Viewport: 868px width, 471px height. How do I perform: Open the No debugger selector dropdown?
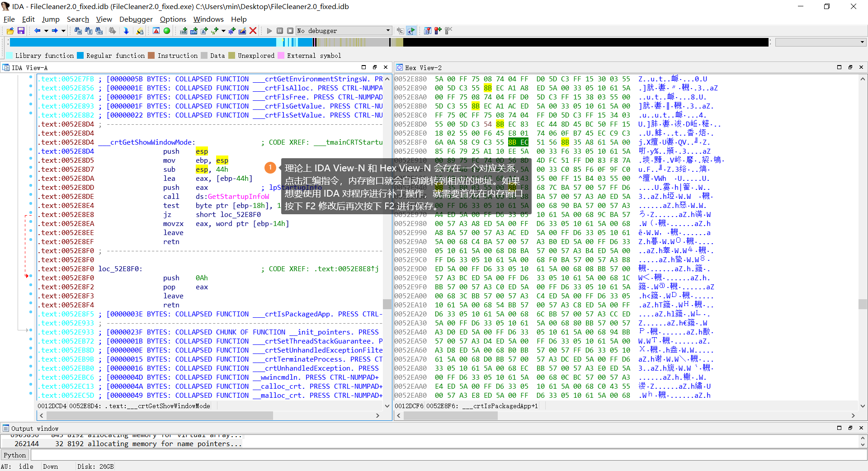(344, 31)
